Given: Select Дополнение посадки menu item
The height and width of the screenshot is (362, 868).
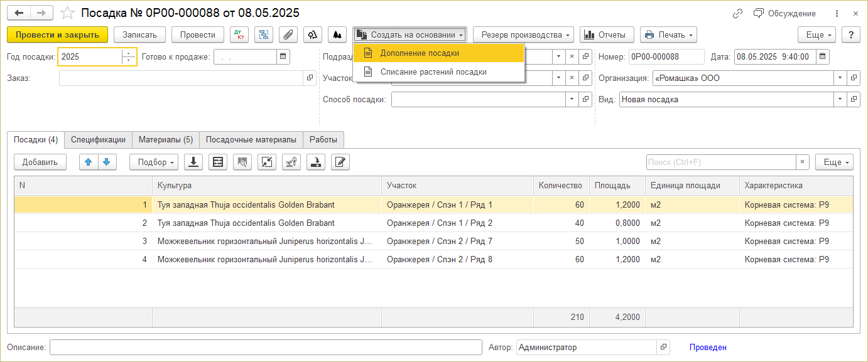Looking at the screenshot, I should click(420, 53).
